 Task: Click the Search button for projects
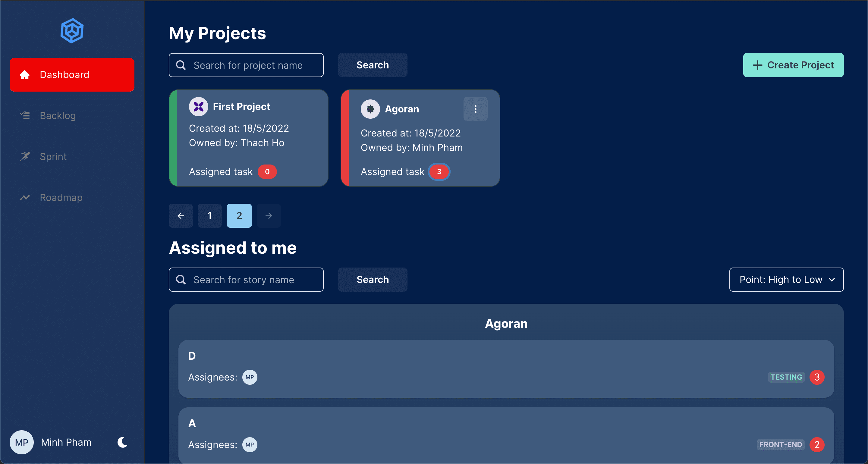click(x=373, y=65)
